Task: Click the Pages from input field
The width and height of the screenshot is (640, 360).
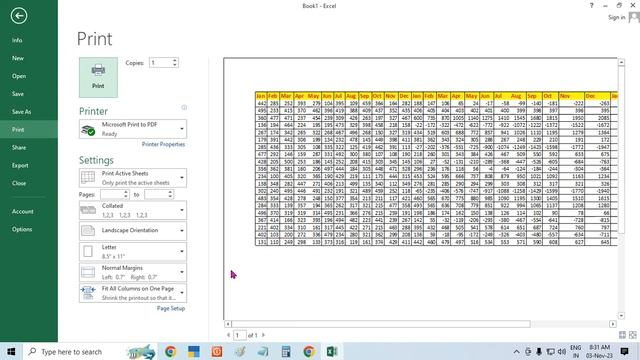Action: [111, 195]
